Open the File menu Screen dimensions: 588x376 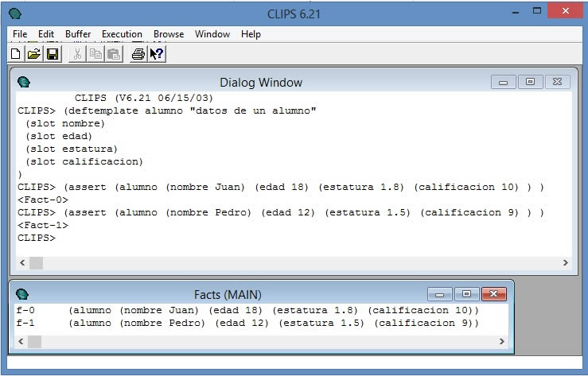[x=20, y=34]
